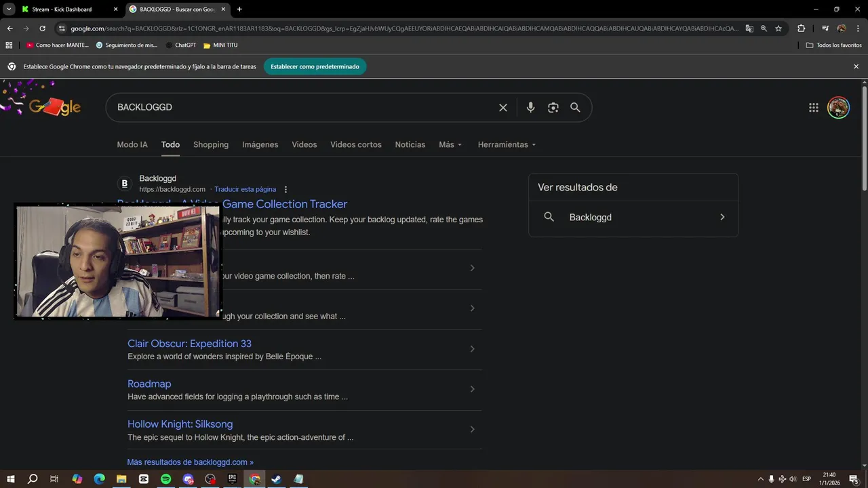Go back with the browser back arrow

[9, 28]
